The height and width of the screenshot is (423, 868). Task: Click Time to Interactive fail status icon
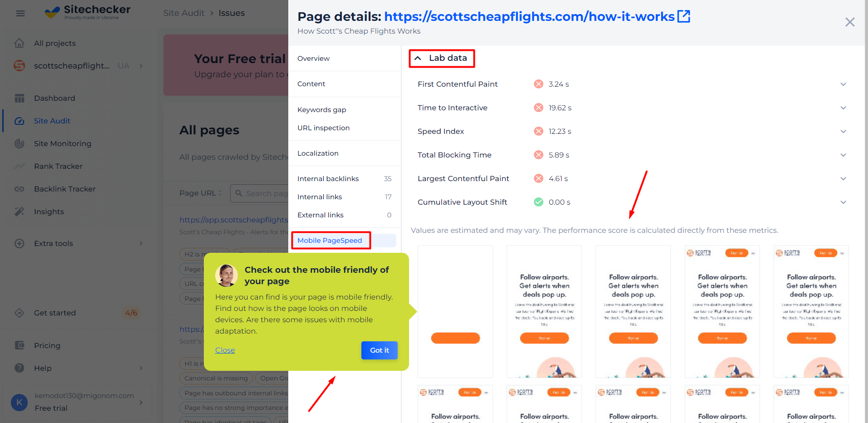tap(538, 108)
